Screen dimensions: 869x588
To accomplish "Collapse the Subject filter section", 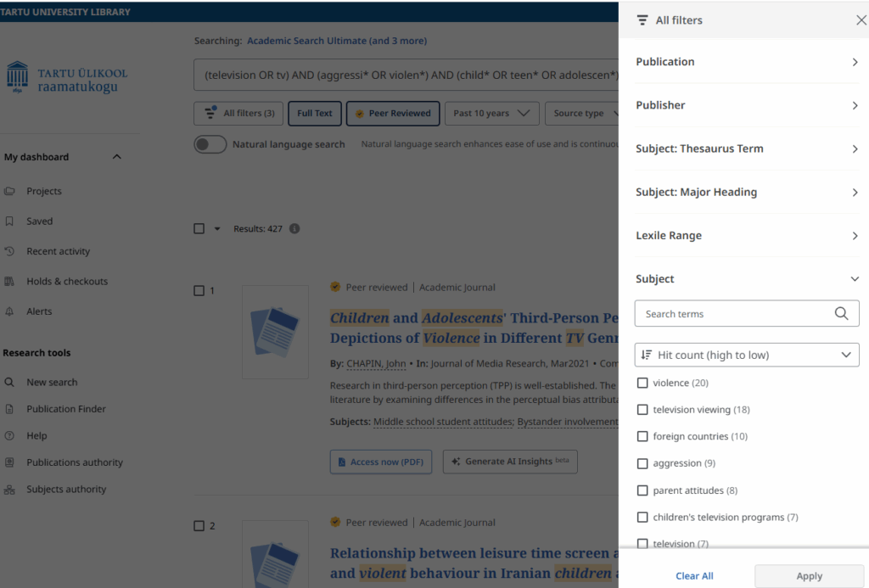I will (x=855, y=279).
